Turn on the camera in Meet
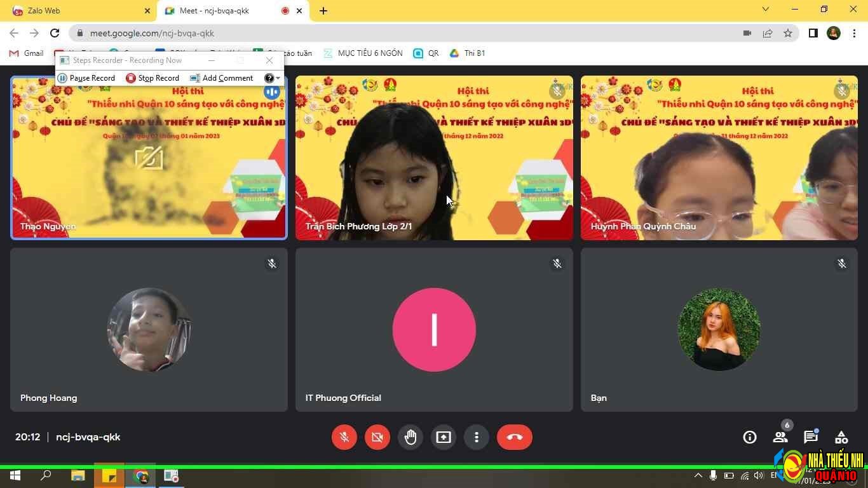The image size is (868, 488). 377,437
